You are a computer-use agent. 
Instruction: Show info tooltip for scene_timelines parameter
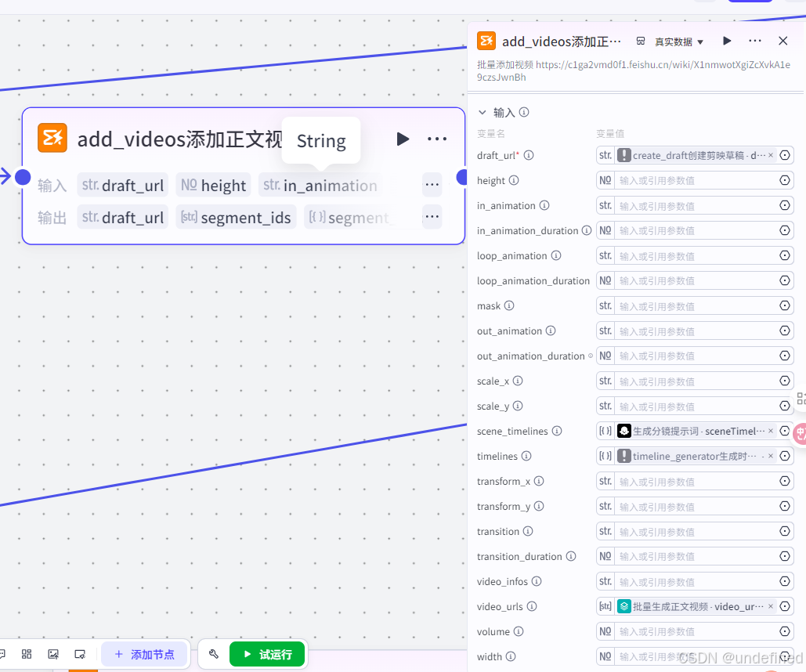point(557,431)
